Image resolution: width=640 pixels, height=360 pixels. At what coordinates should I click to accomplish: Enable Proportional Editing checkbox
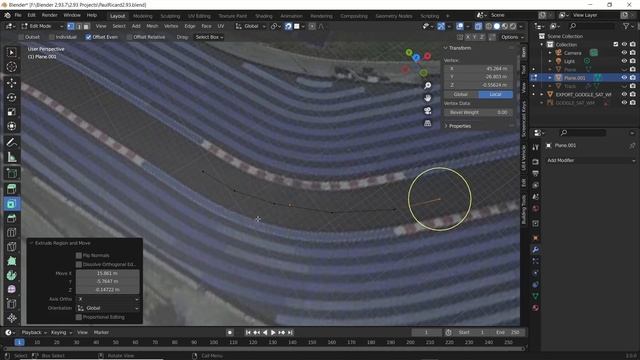pos(79,317)
